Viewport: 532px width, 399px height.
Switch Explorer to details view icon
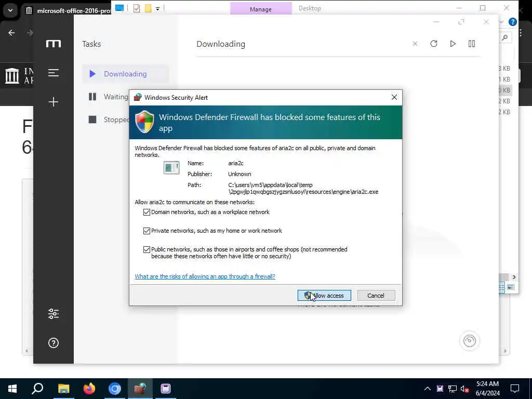[501, 287]
